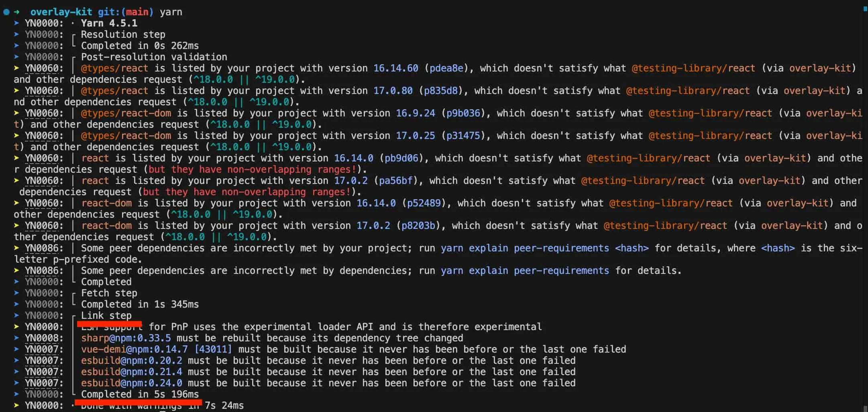Image resolution: width=868 pixels, height=412 pixels.
Task: Click the sharp@npm:0.33.5 package name
Action: point(126,338)
